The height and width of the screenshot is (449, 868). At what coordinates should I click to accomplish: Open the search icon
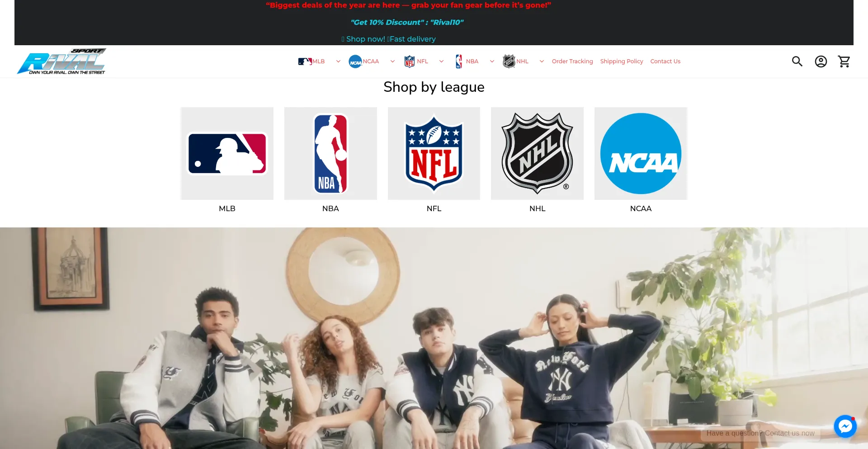(797, 61)
